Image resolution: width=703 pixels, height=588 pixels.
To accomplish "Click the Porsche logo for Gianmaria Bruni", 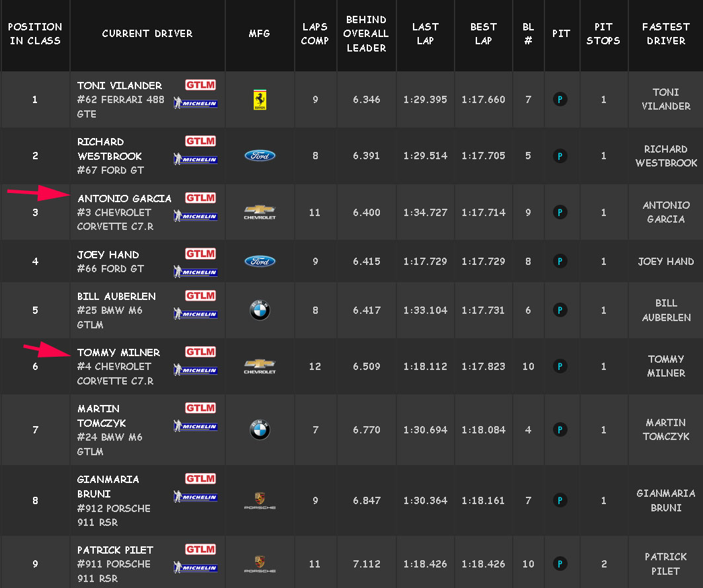I will point(260,500).
